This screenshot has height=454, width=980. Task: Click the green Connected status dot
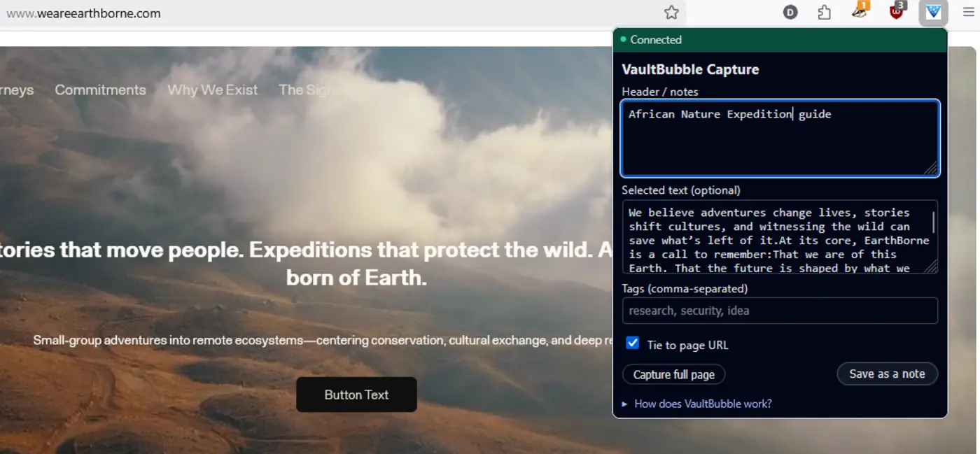623,40
